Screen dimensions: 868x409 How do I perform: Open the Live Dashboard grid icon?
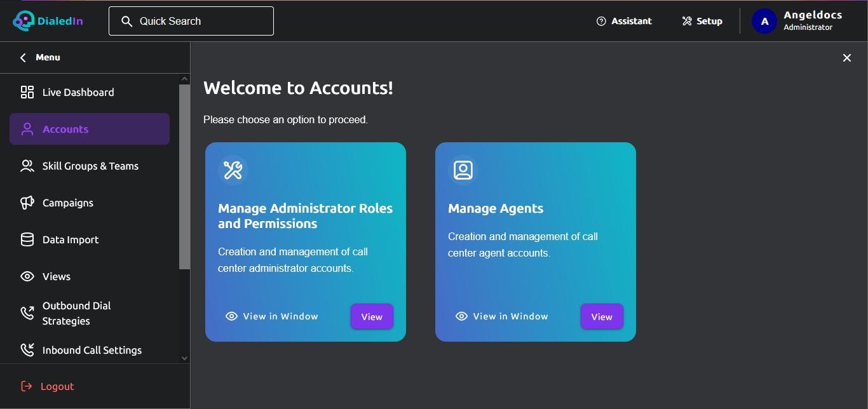27,92
